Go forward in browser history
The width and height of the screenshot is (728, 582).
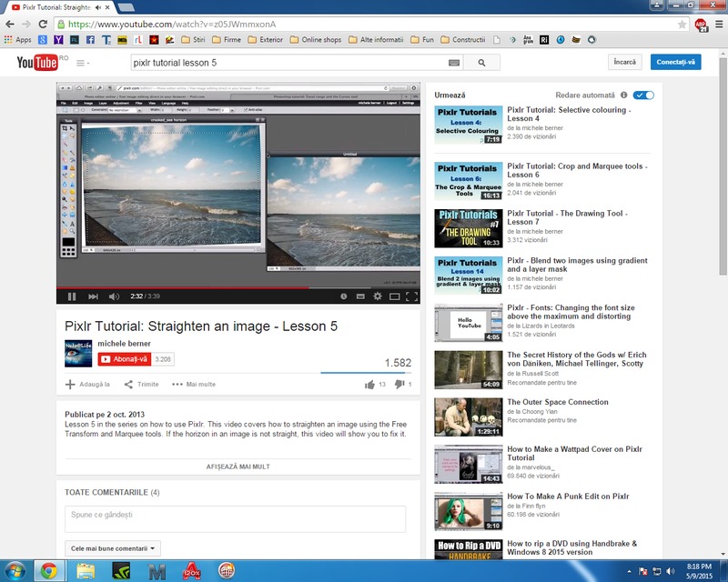(x=26, y=25)
